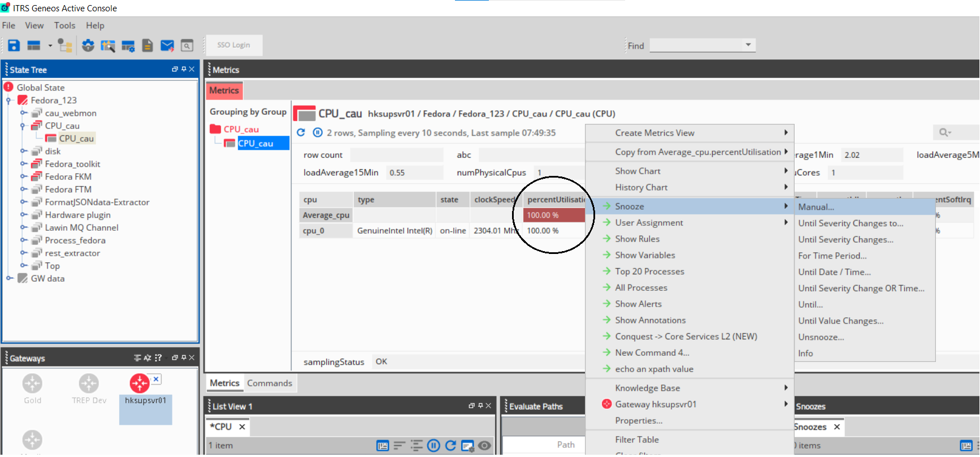Collapse the Fedora_123 tree node

pyautogui.click(x=8, y=101)
